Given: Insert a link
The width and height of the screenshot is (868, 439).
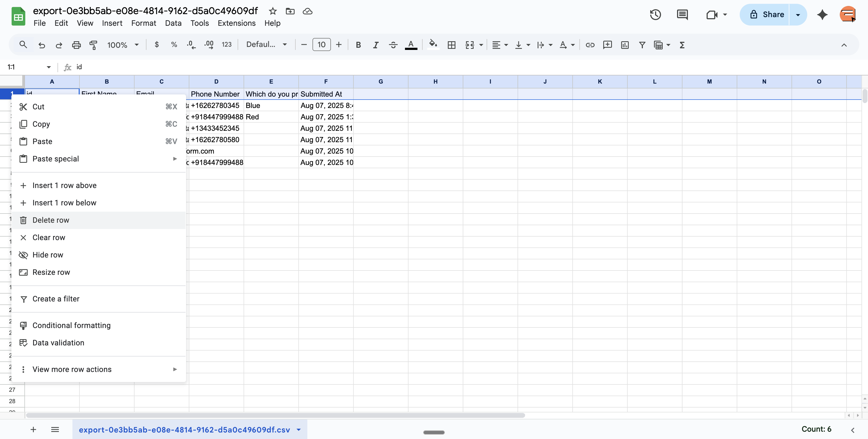Looking at the screenshot, I should pyautogui.click(x=590, y=45).
